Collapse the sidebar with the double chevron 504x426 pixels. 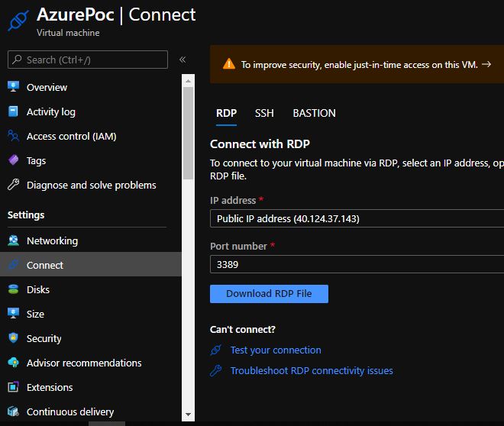(183, 60)
